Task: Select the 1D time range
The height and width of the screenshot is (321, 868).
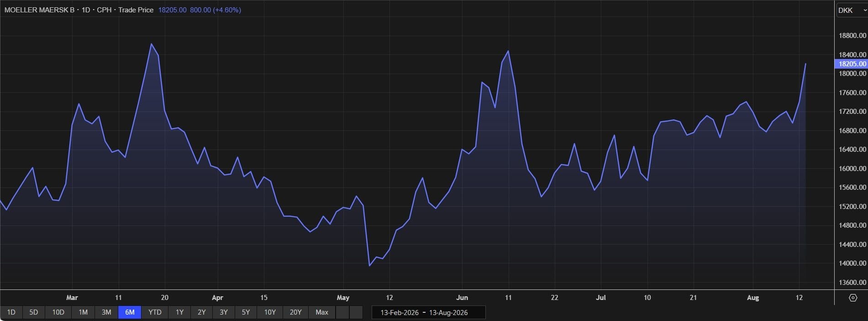Action: tap(11, 312)
